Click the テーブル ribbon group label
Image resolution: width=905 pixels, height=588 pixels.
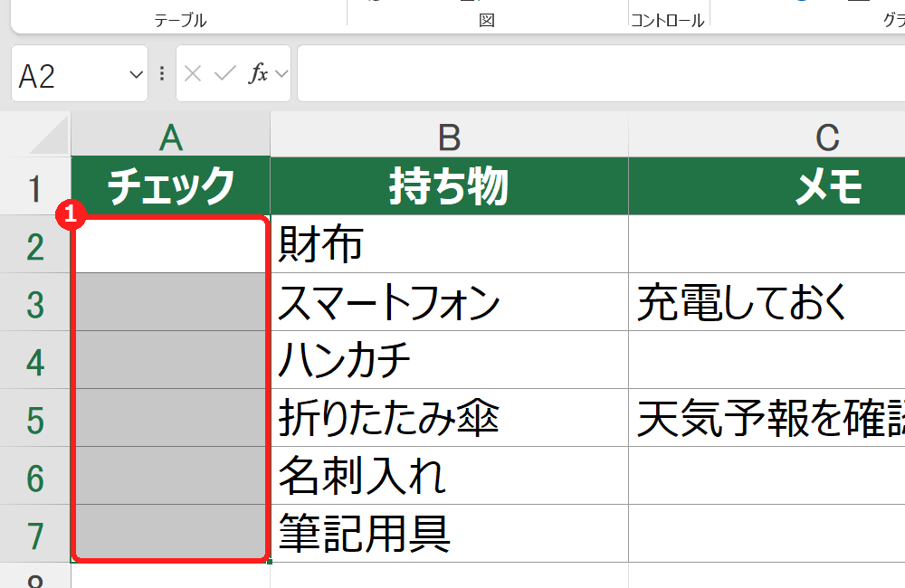(180, 20)
